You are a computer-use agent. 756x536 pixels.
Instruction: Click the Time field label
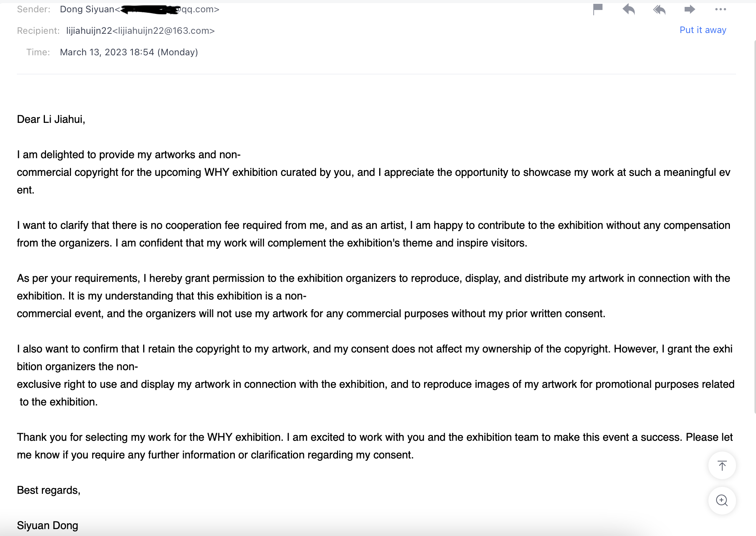click(x=38, y=52)
